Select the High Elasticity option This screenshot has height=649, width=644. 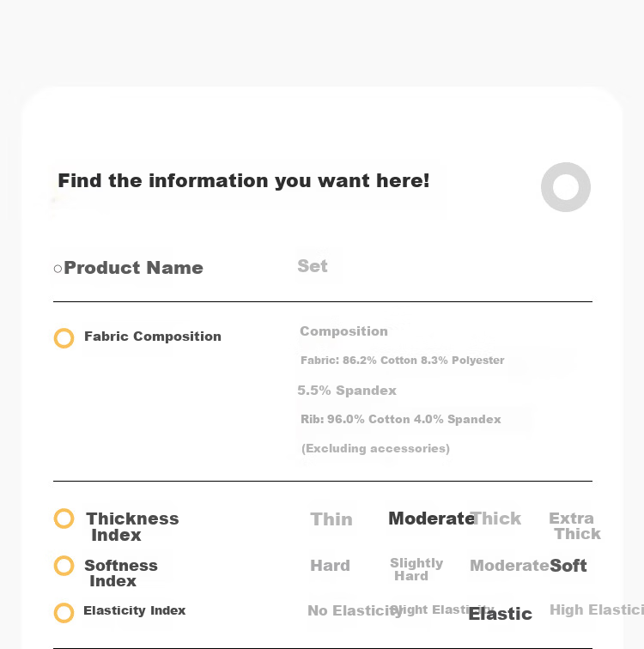(597, 610)
